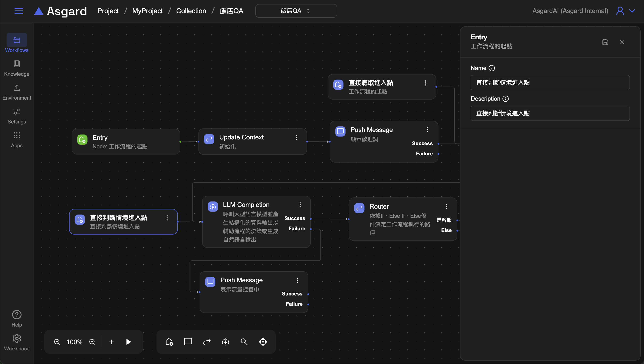Click the zoom out magnifier icon
Viewport: 644px width, 364px height.
coord(57,342)
